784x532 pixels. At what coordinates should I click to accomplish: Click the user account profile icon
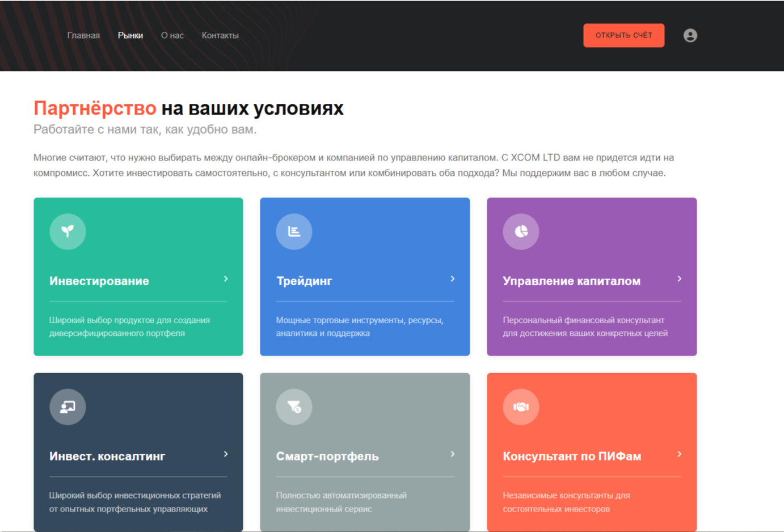click(690, 36)
